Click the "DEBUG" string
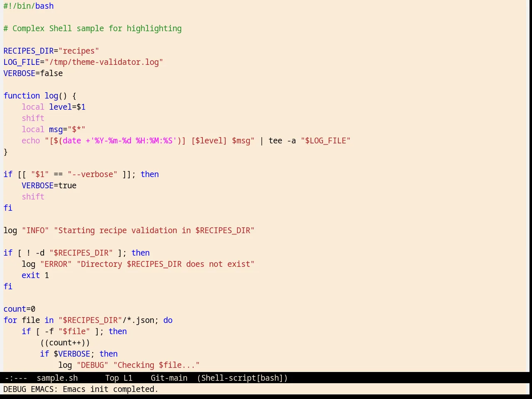 point(92,365)
